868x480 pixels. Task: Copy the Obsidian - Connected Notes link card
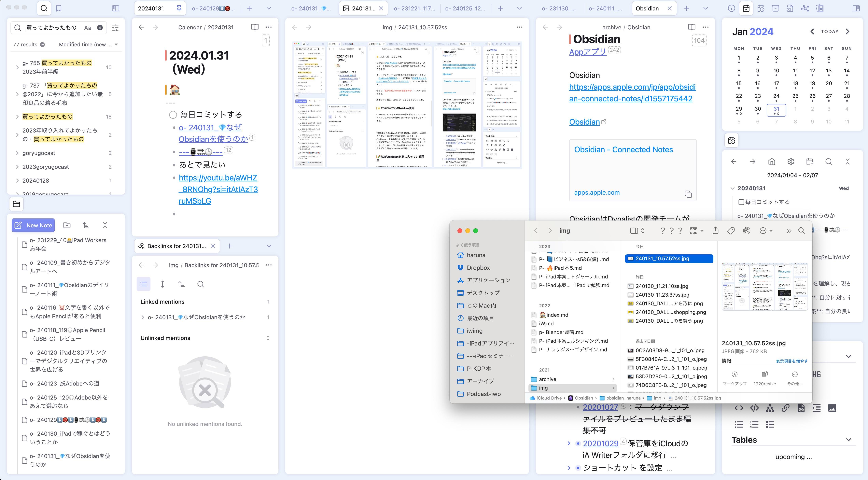(688, 194)
